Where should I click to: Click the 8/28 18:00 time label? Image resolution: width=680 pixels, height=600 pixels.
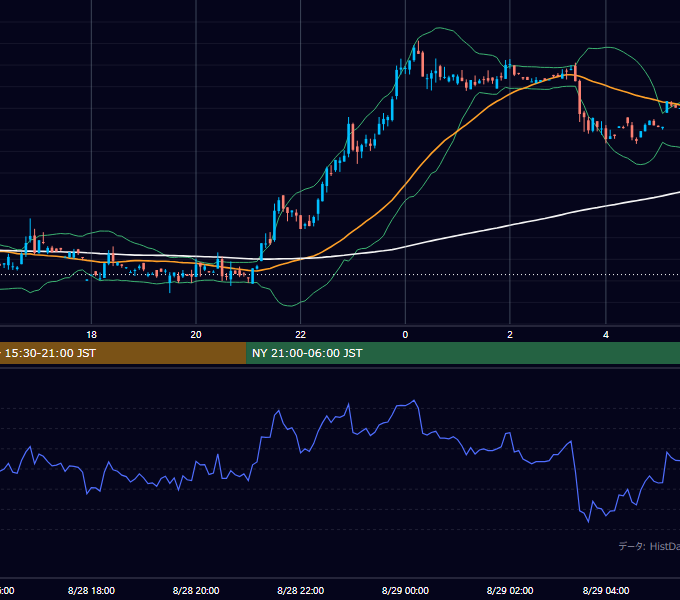[x=92, y=590]
